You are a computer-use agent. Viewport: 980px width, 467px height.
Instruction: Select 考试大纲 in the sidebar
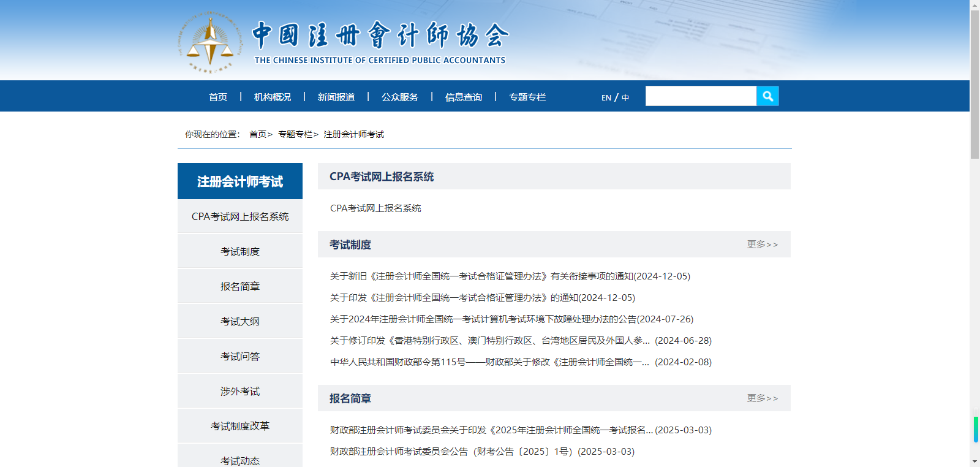240,321
